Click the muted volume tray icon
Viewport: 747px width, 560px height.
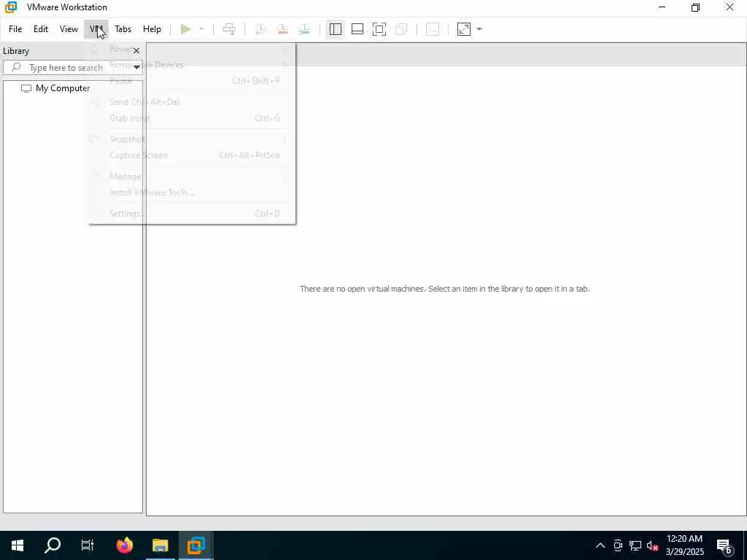(x=652, y=545)
